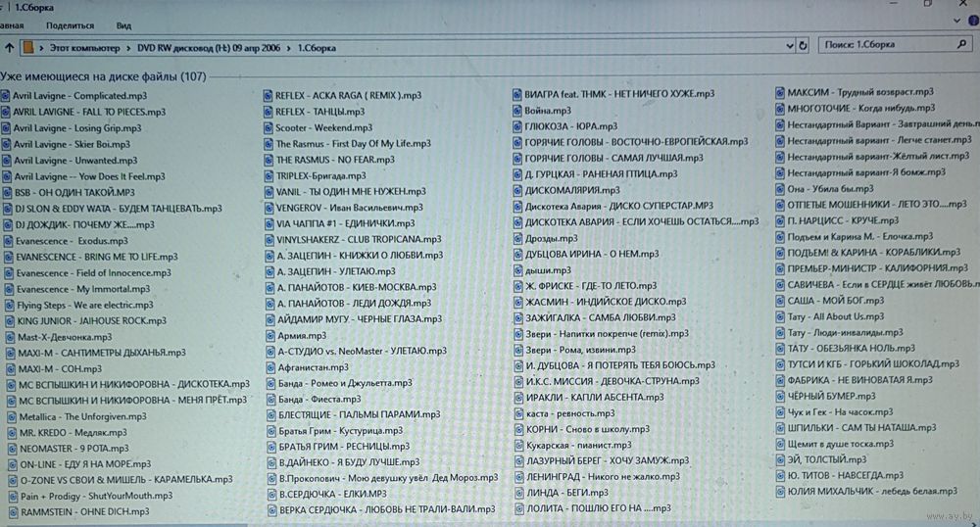The image size is (980, 527).
Task: Select icon of Армия.mp3
Action: [270, 335]
